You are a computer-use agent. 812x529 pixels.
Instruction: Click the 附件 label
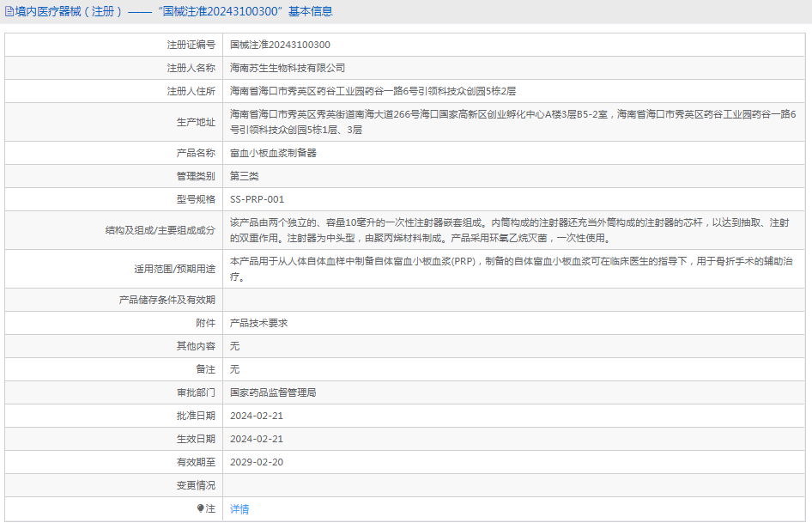point(205,323)
